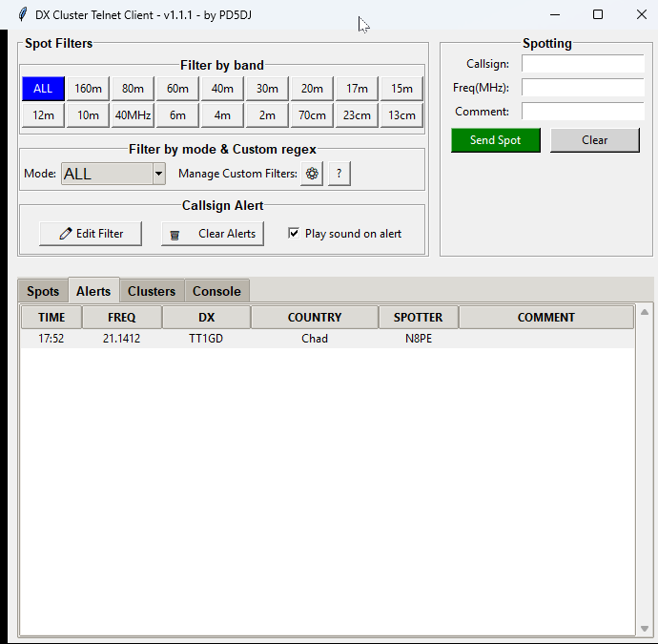Screen dimensions: 658x644
Task: Click Clear Alerts trash button
Action: (213, 234)
